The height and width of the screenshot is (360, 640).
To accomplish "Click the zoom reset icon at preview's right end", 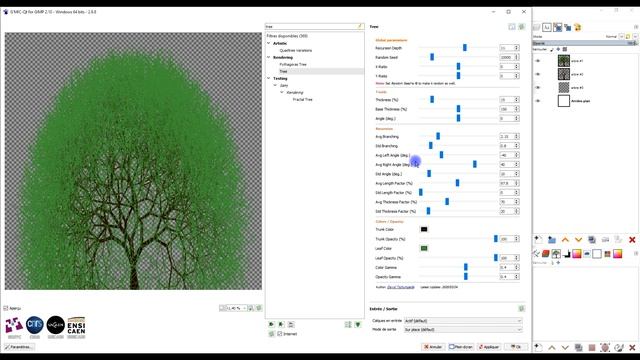I will [x=259, y=308].
